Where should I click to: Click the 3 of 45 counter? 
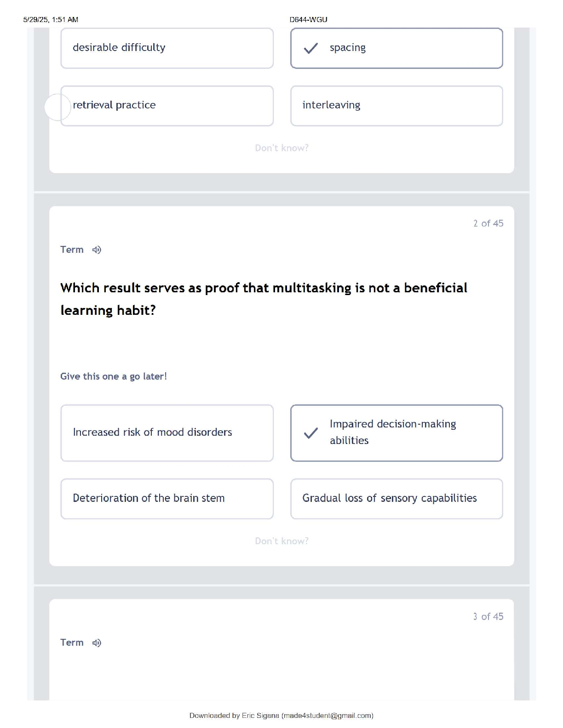[x=488, y=616]
